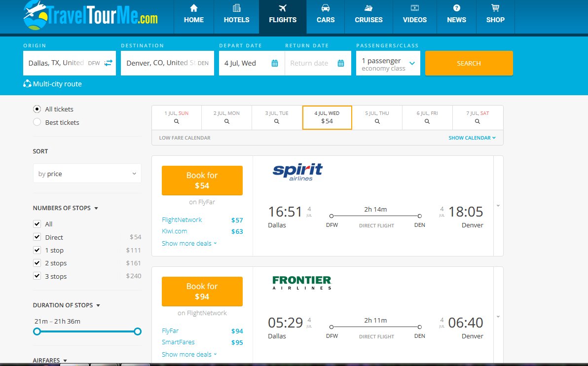Click the Multi-city route icon
Viewport: 588px width, 366px height.
coord(27,84)
